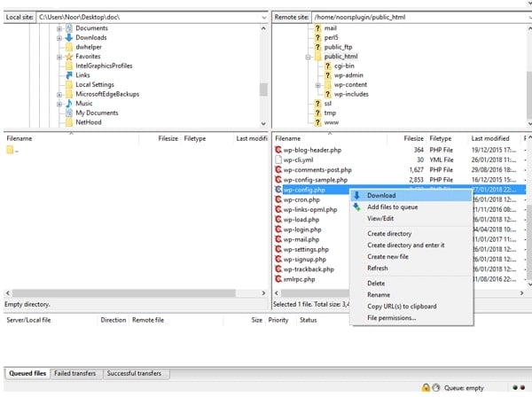Select the public_ftp remote folder
This screenshot has width=532, height=397.
coord(339,47)
